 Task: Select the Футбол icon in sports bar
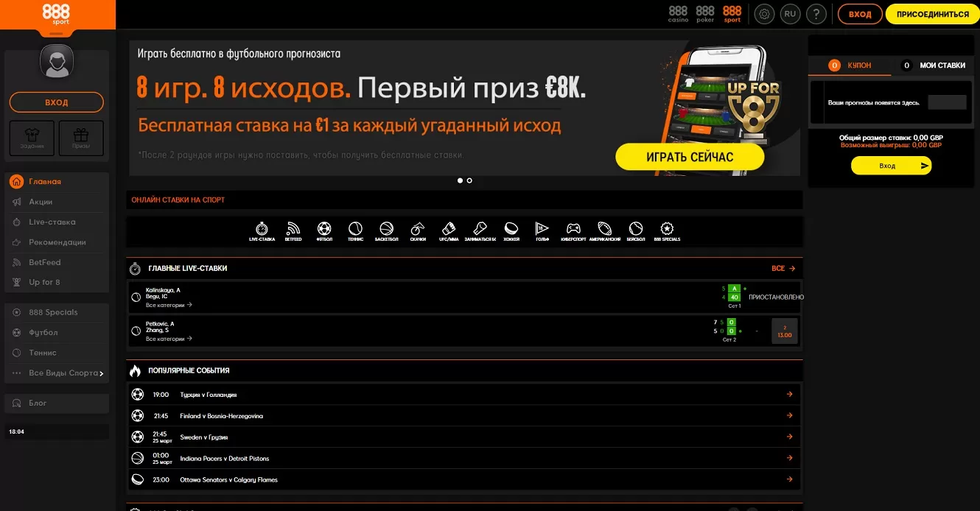[324, 230]
